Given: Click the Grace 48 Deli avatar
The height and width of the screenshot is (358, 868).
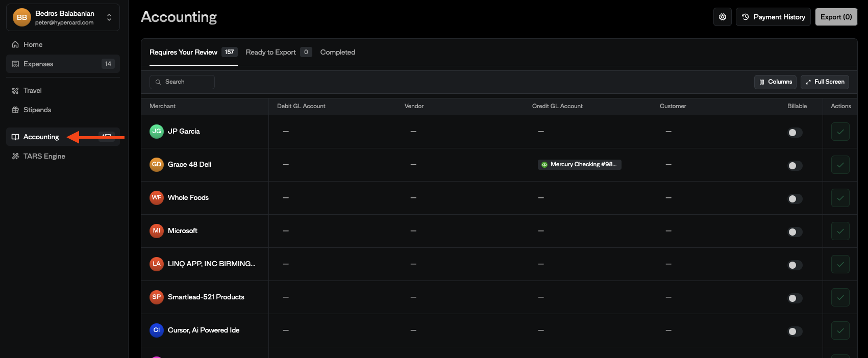Looking at the screenshot, I should coord(156,164).
